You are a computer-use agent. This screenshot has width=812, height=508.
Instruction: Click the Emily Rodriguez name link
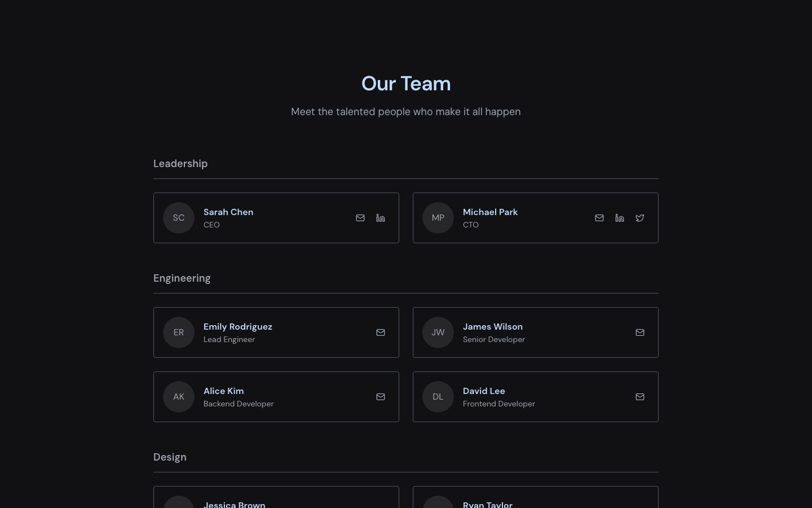point(238,327)
